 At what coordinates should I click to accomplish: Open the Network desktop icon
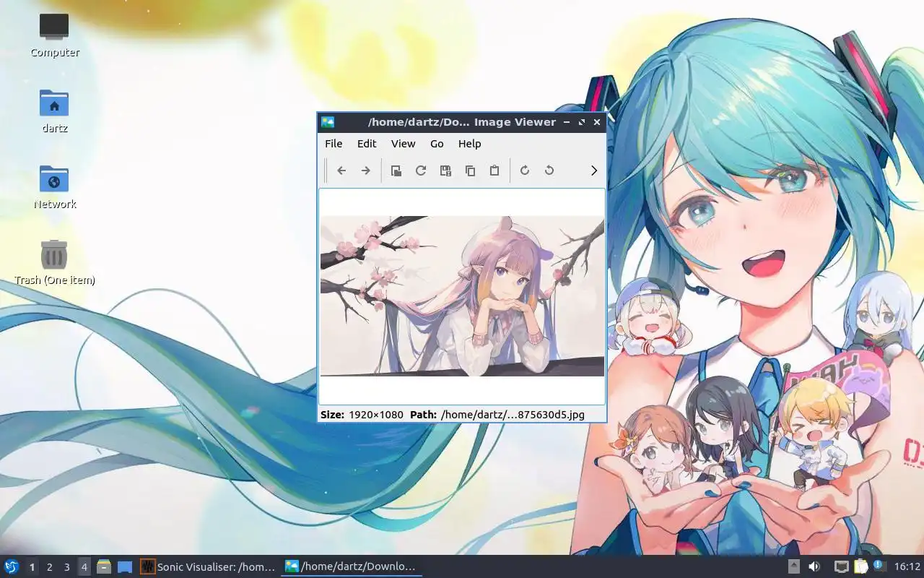click(54, 186)
